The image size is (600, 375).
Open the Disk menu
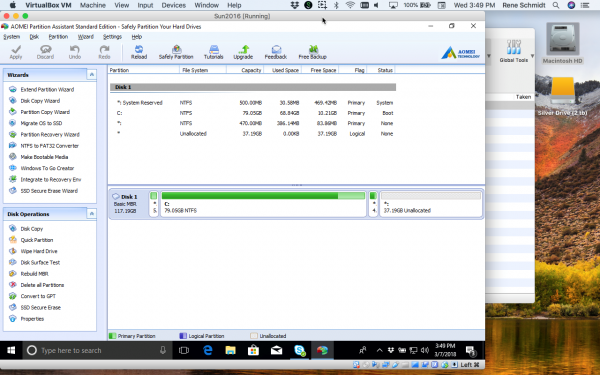tap(34, 37)
